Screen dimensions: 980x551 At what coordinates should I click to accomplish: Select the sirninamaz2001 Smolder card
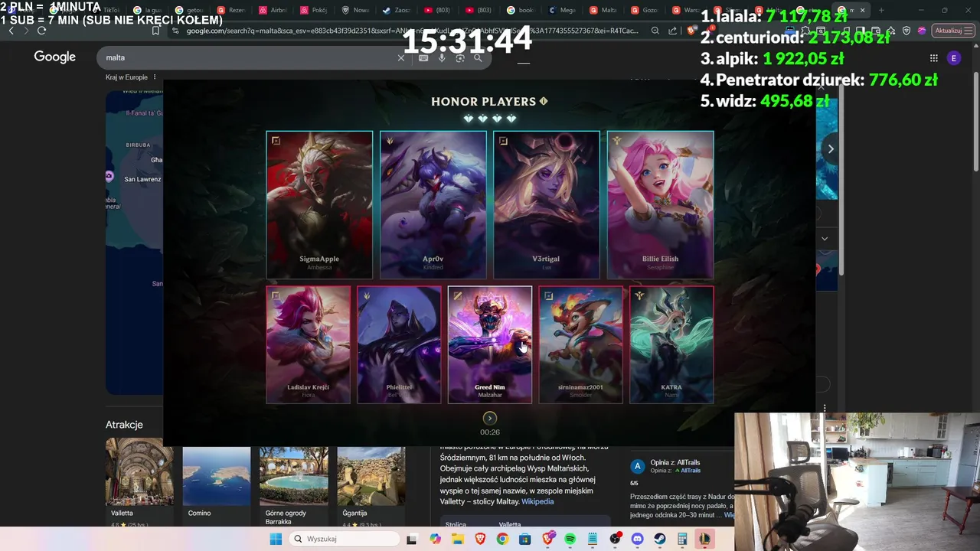tap(580, 344)
